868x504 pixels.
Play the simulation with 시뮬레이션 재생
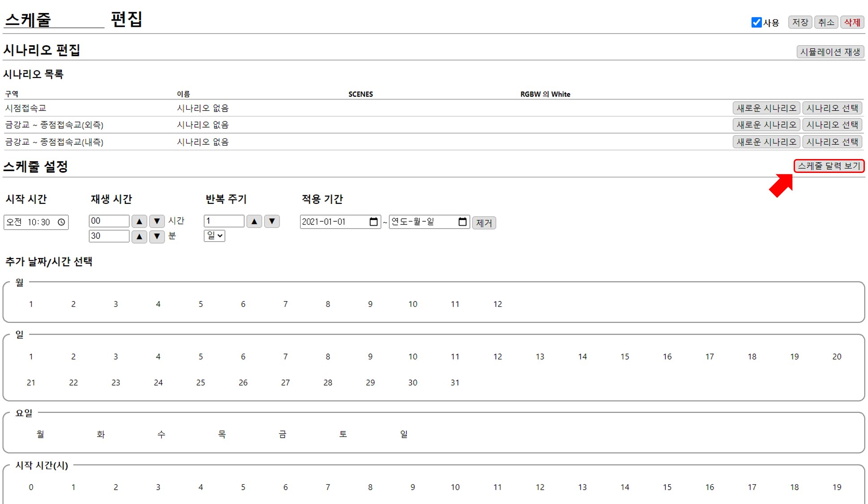(x=830, y=52)
